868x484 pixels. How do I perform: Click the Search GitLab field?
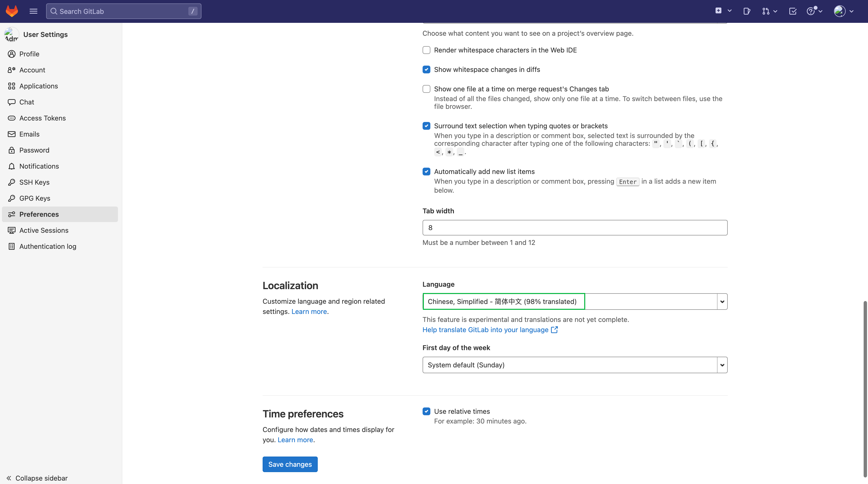124,11
